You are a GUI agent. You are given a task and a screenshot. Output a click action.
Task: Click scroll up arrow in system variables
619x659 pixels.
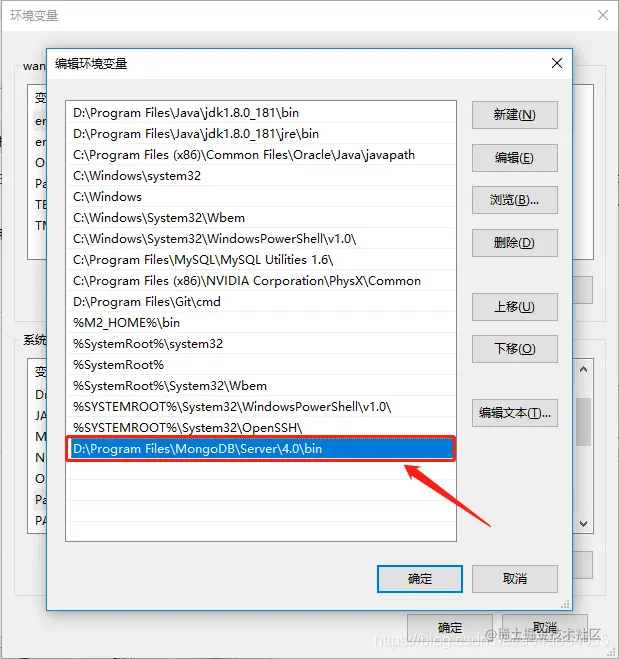[583, 369]
